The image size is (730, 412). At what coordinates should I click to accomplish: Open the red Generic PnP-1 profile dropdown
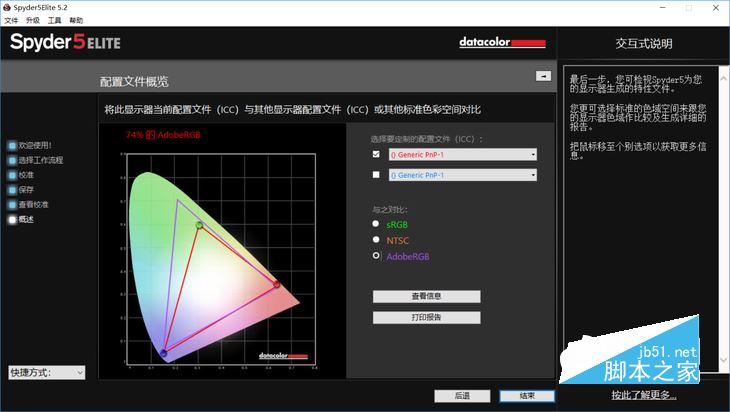point(463,155)
